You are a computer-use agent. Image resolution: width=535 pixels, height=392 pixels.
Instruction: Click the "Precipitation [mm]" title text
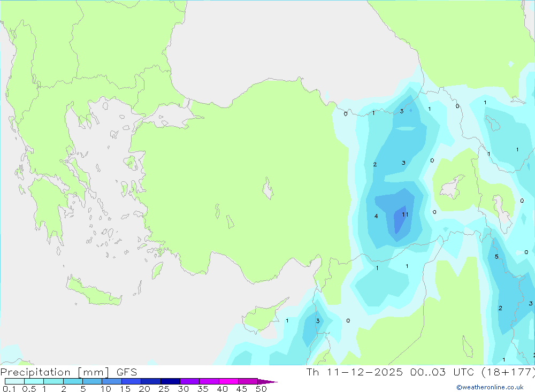click(x=55, y=372)
